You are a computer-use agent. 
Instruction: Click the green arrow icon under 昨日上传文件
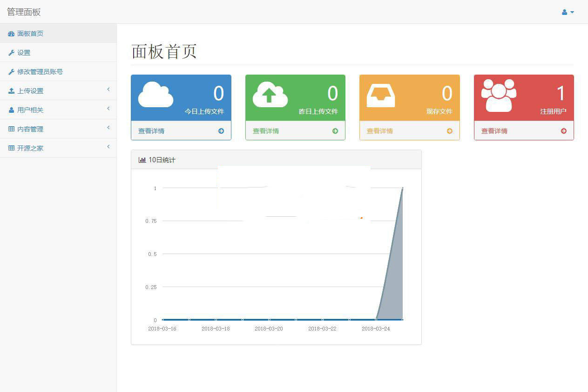(335, 131)
